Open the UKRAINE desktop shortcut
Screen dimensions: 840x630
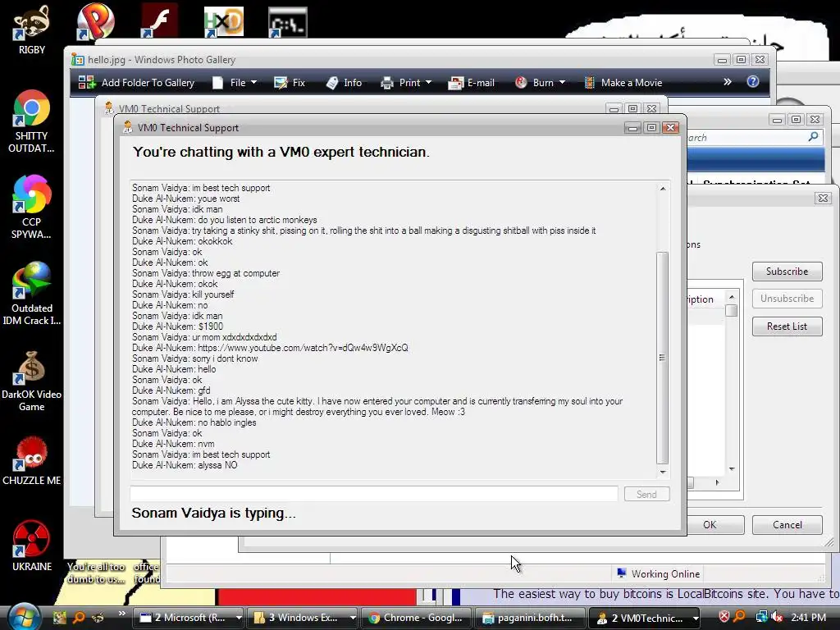(31, 546)
